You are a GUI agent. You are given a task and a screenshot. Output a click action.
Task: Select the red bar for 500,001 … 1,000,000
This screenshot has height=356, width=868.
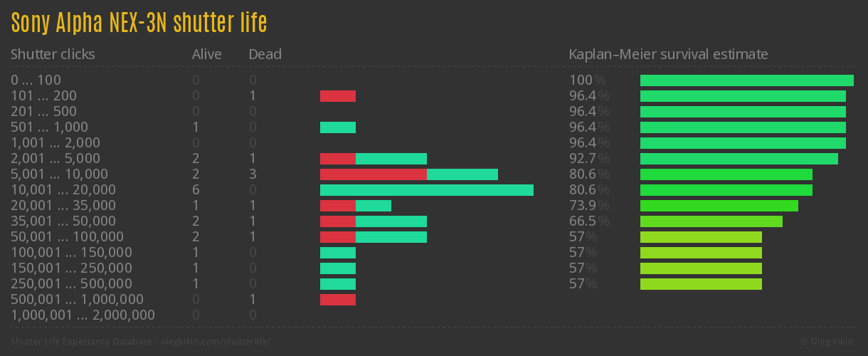[x=338, y=300]
